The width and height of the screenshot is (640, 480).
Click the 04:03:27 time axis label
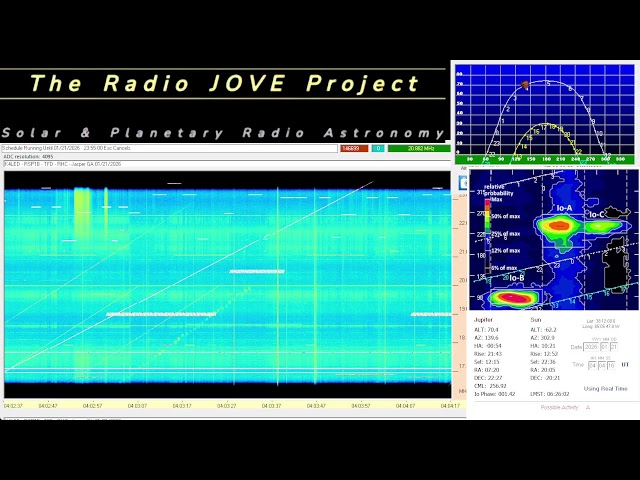click(x=227, y=406)
